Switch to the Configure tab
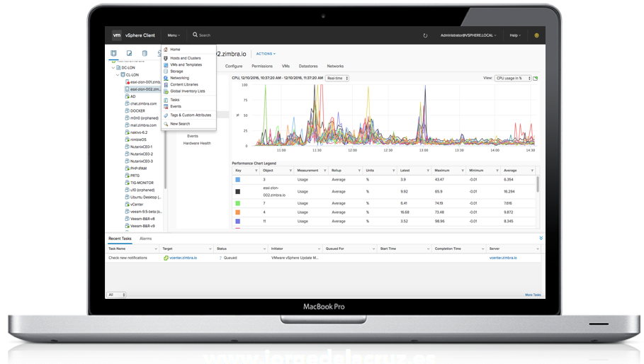Viewport: 644px width, 364px height. pos(234,66)
